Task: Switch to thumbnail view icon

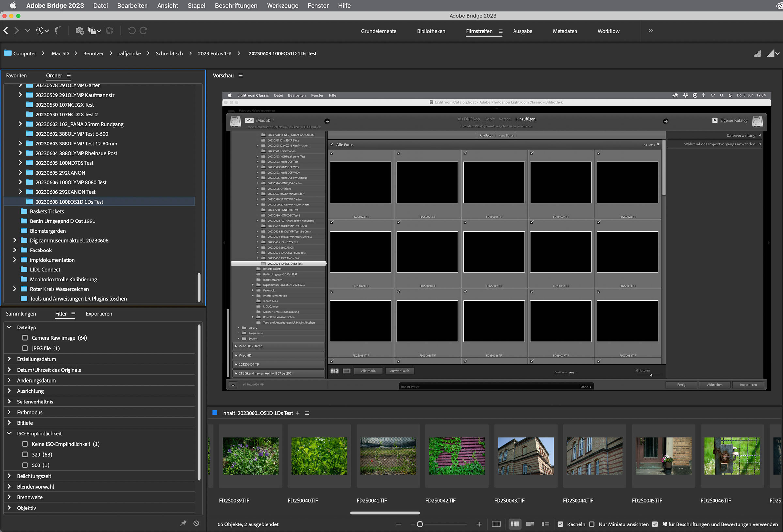Action: [515, 524]
